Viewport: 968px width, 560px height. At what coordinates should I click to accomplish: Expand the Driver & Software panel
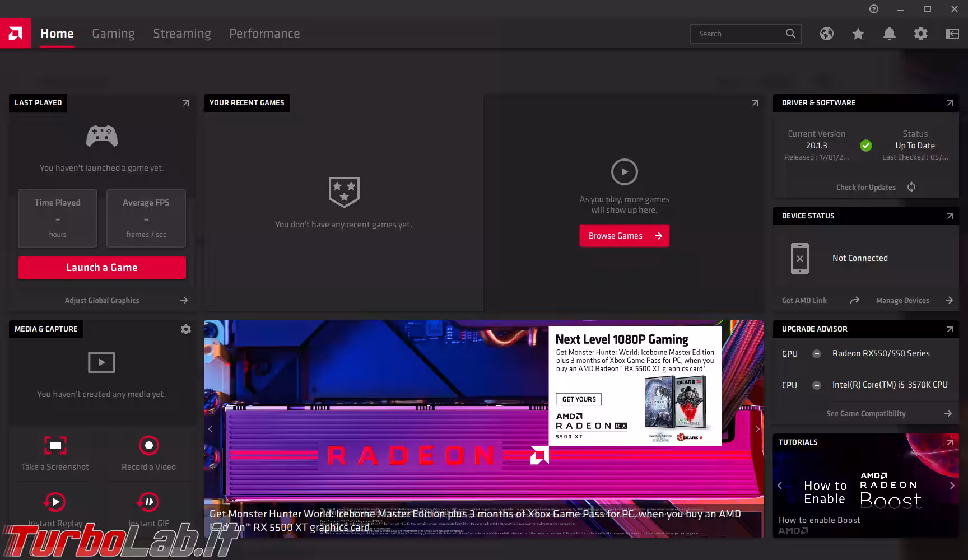(950, 103)
